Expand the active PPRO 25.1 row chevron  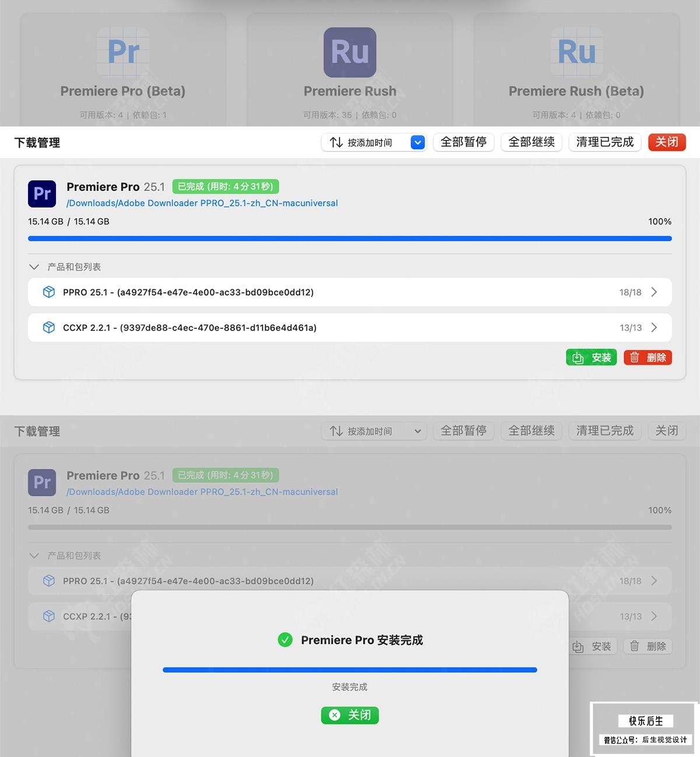point(654,292)
